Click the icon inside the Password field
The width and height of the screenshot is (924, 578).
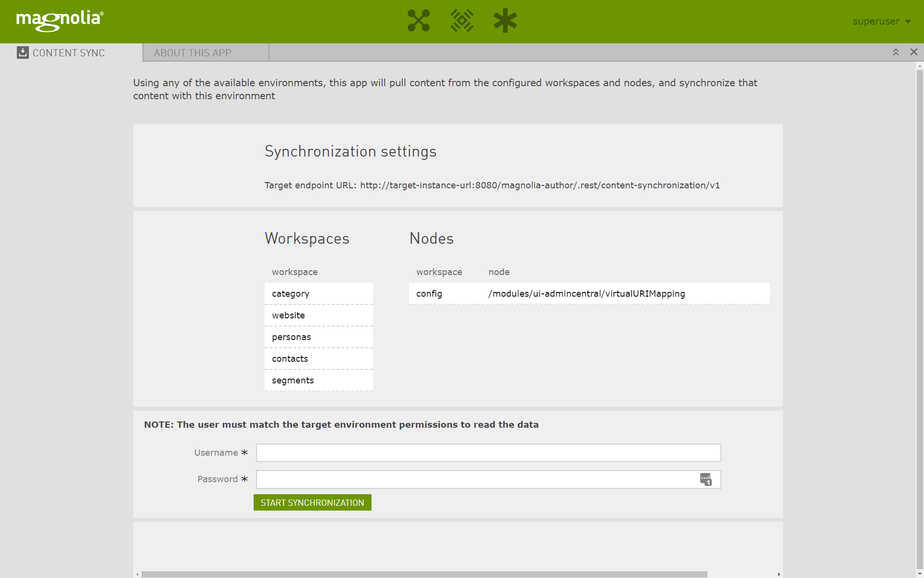click(706, 479)
